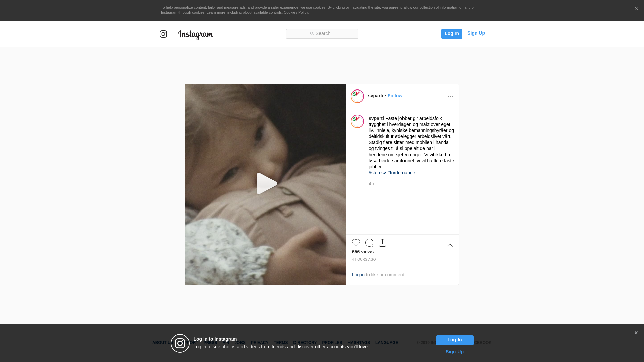Click the blue Log In button in the header

(x=451, y=34)
